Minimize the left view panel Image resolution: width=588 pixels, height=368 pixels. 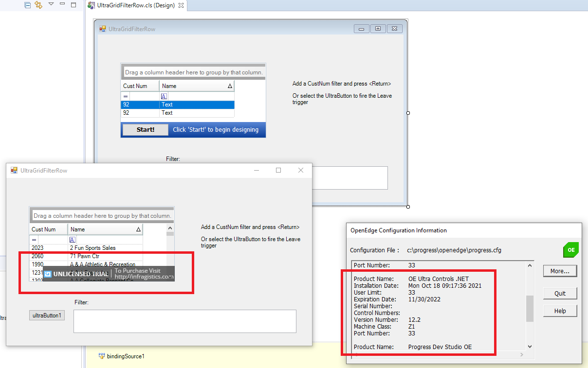pos(62,4)
